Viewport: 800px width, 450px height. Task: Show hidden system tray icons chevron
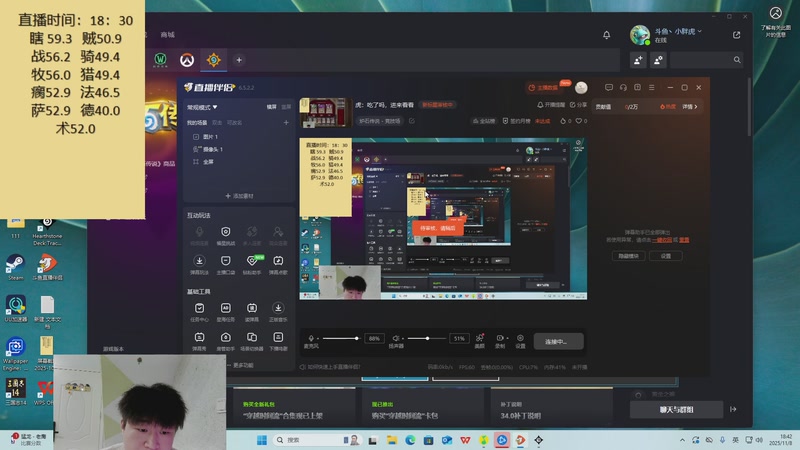pos(682,440)
